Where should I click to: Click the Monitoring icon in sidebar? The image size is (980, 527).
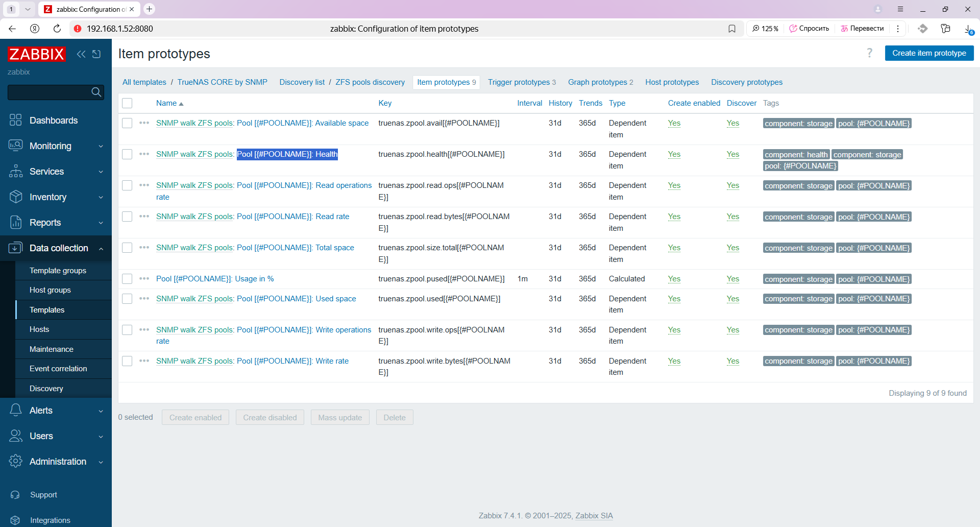point(16,146)
